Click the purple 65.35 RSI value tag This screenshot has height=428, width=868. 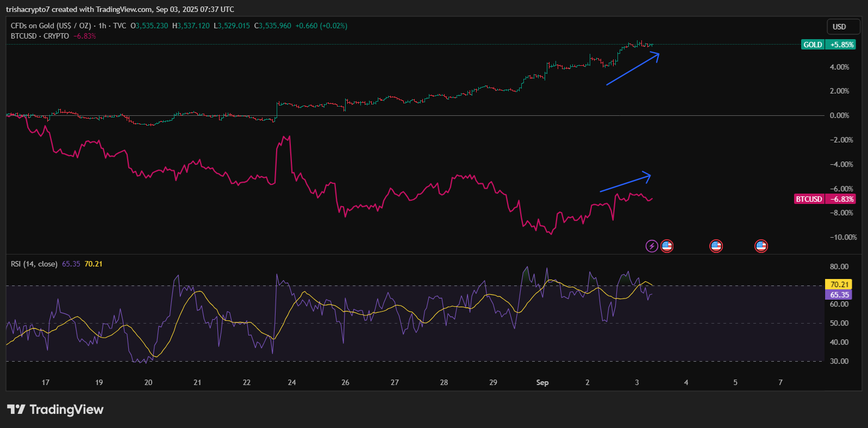(x=839, y=295)
